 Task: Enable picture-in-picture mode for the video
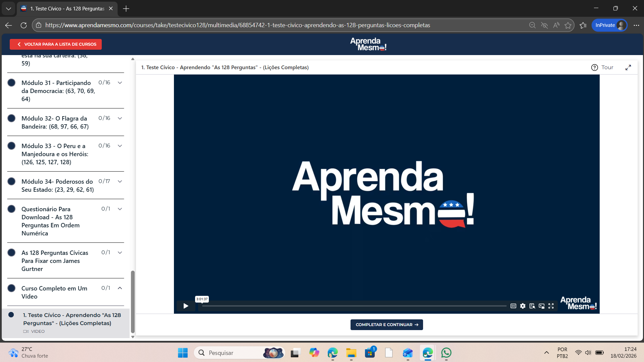point(542,306)
